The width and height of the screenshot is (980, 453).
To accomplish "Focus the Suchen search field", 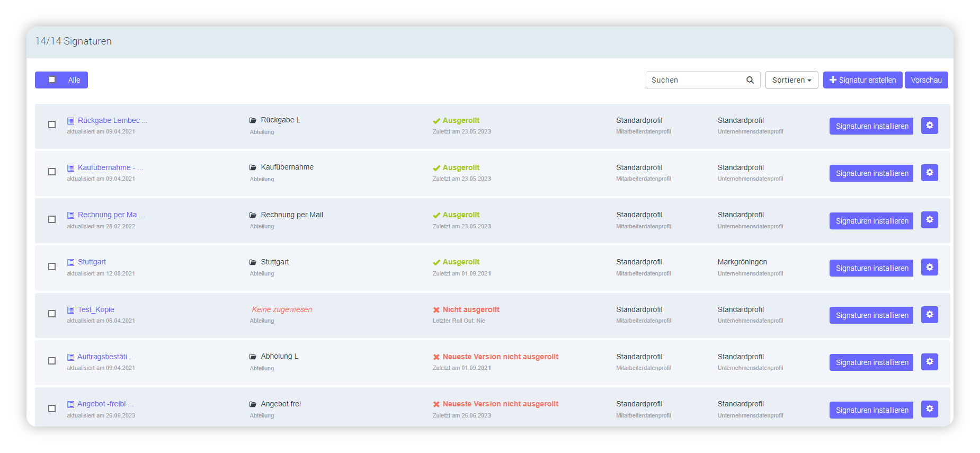I will (x=694, y=80).
